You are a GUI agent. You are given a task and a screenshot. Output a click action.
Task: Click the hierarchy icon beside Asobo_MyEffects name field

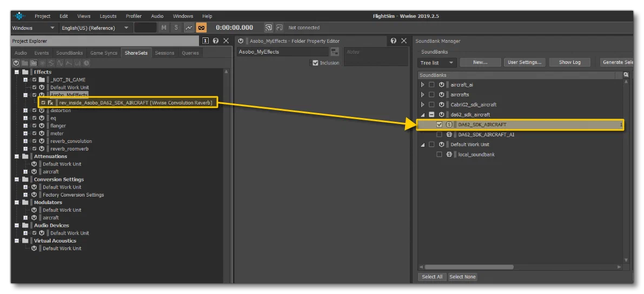pos(335,52)
